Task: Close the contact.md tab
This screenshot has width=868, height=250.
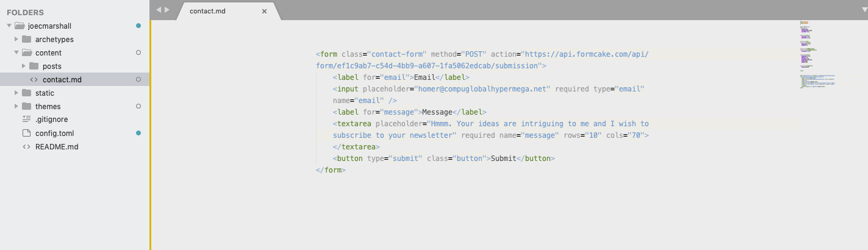Action: click(x=264, y=11)
